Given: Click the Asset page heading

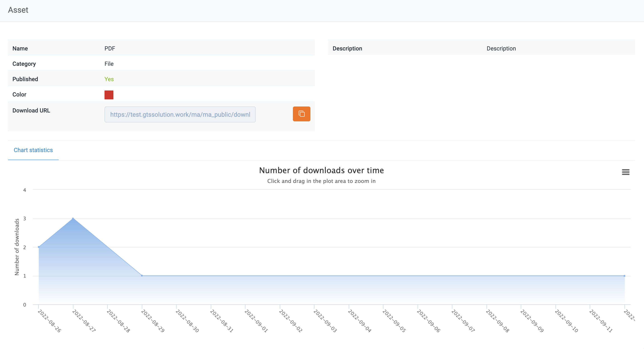Looking at the screenshot, I should [x=18, y=10].
